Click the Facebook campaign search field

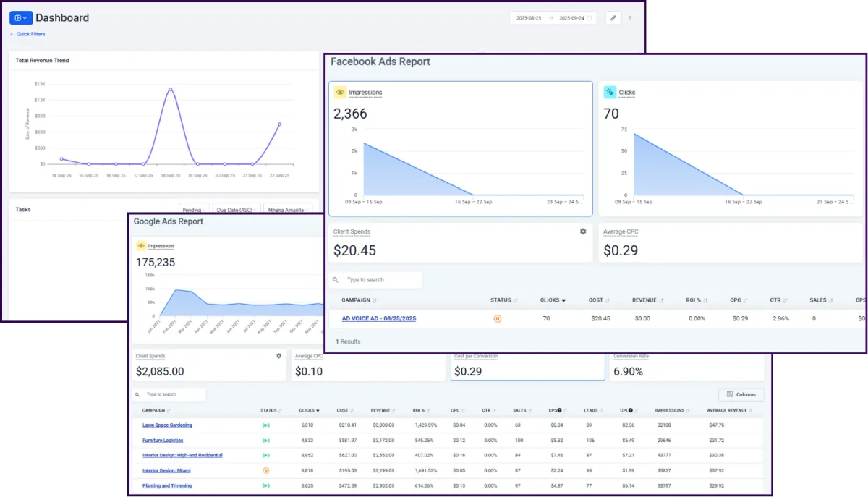coord(375,280)
